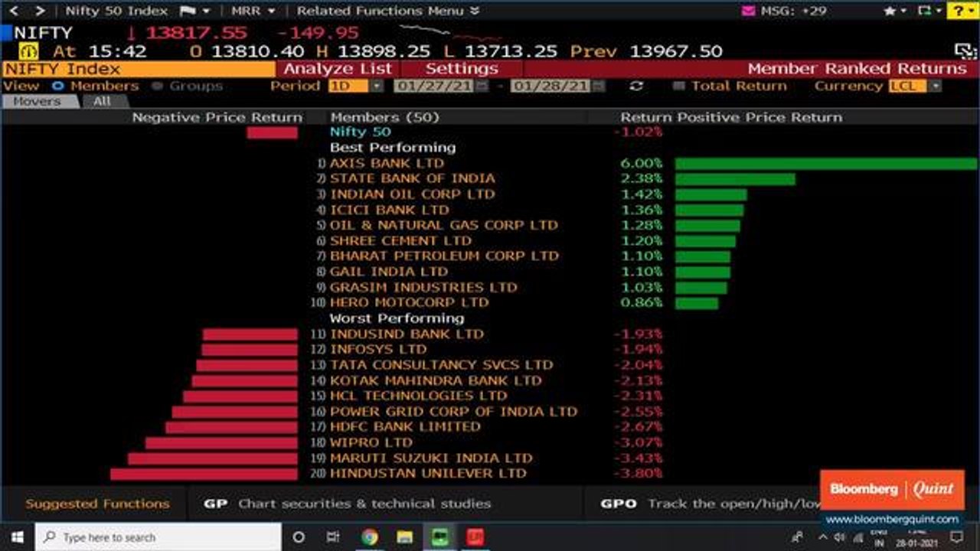Select AXIS BANK LTD row
This screenshot has width=980, height=551.
[387, 163]
